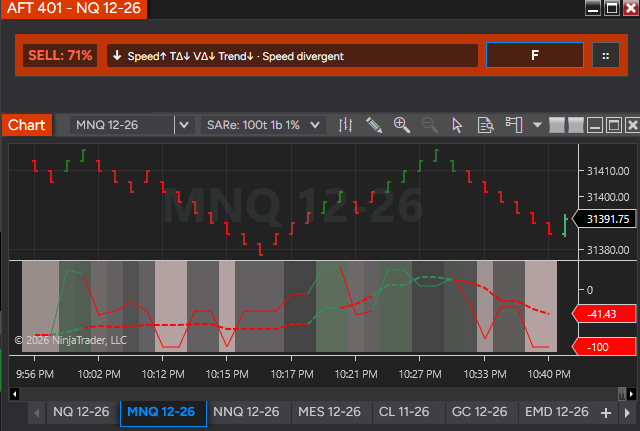Select the cursor pointer tool icon
The height and width of the screenshot is (431, 640).
click(x=457, y=125)
